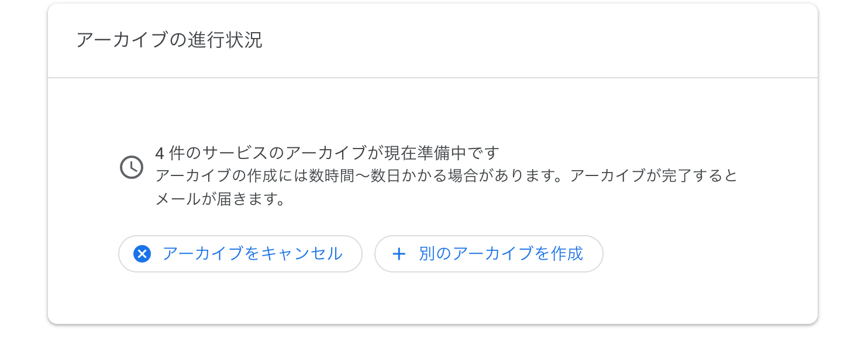
Task: Select the アーカイブの作成には数時間 description line
Action: pos(446,176)
